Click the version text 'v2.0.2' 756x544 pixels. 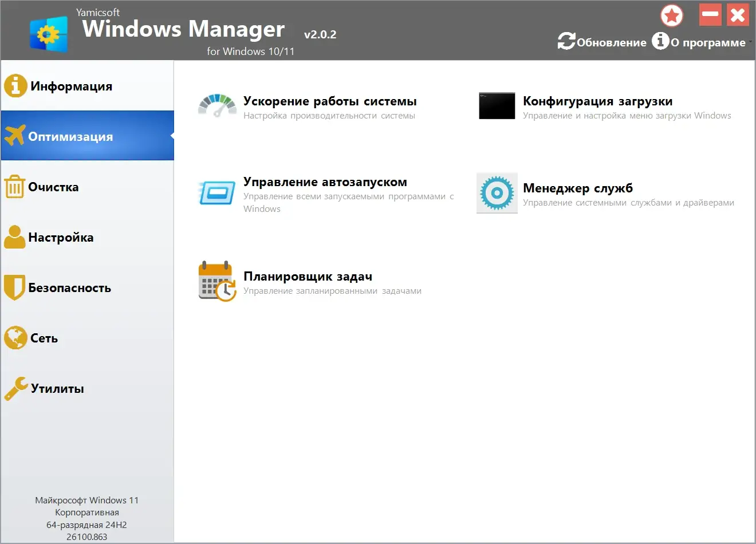pyautogui.click(x=320, y=34)
